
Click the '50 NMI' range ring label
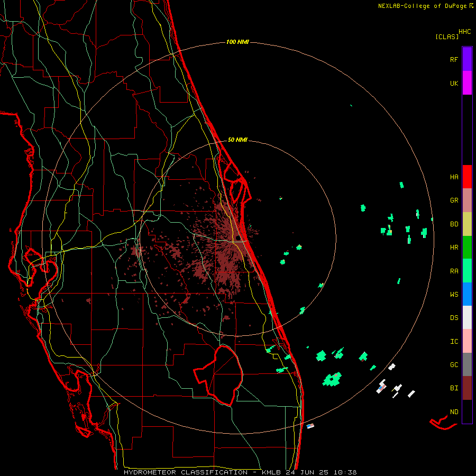[x=237, y=140]
